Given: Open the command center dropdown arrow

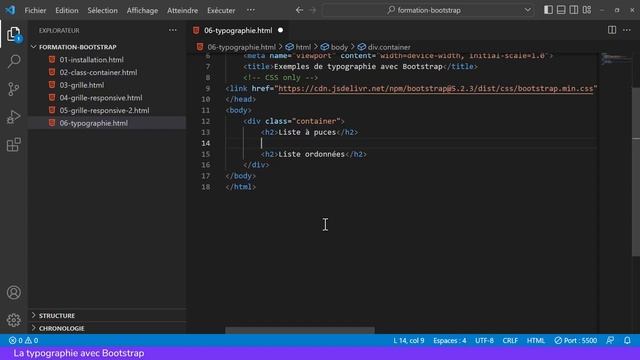Looking at the screenshot, I should coord(528,10).
